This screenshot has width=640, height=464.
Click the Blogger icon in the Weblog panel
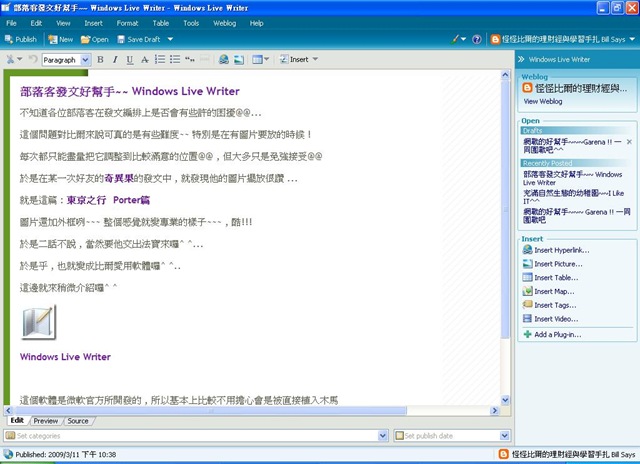tap(527, 88)
